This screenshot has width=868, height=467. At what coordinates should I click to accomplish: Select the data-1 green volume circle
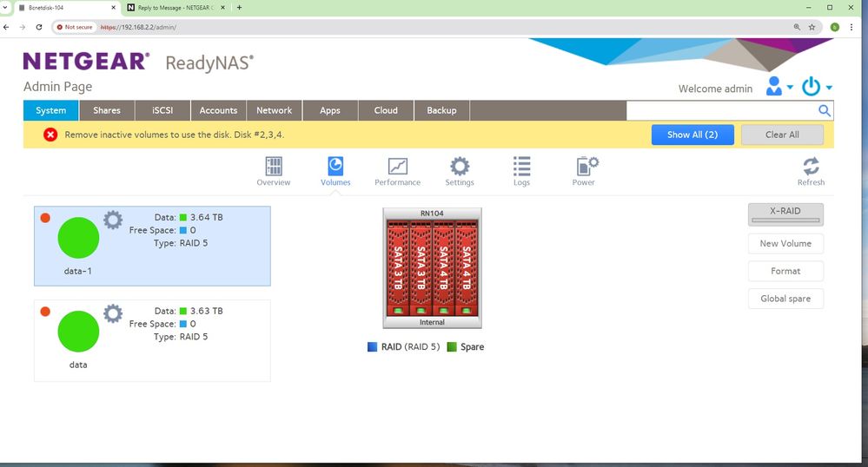click(x=78, y=238)
